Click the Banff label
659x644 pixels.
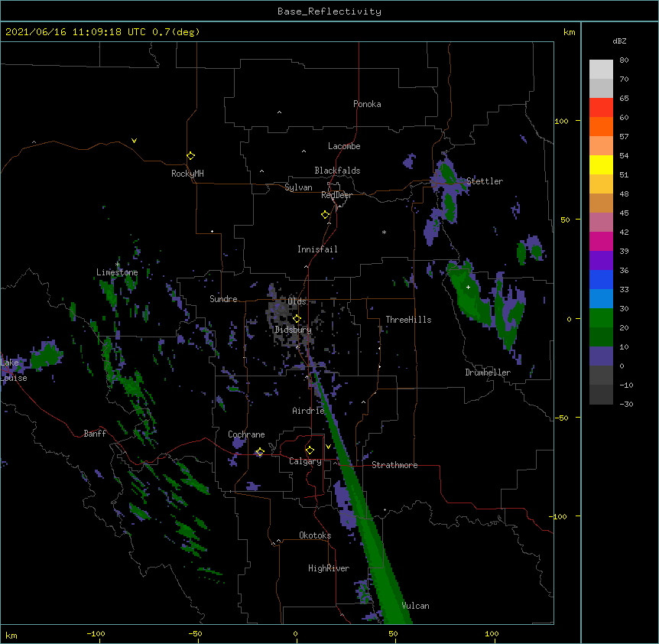(x=95, y=434)
